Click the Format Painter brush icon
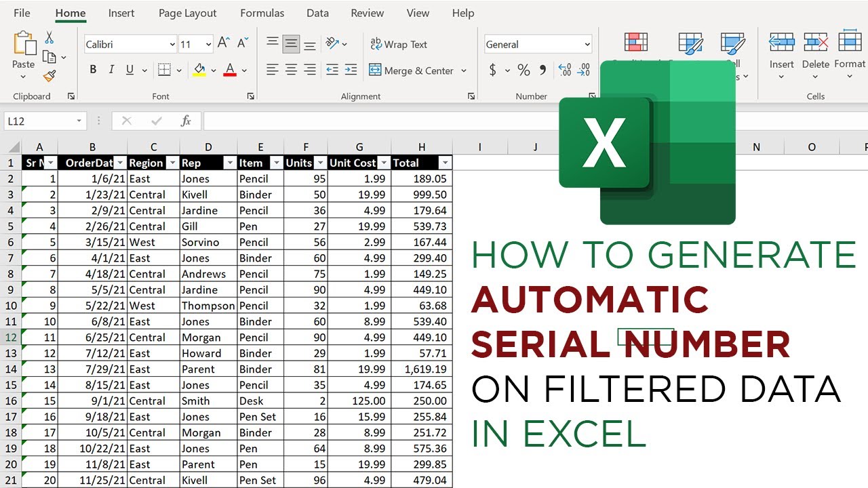Viewport: 868px width, 488px height. point(50,76)
